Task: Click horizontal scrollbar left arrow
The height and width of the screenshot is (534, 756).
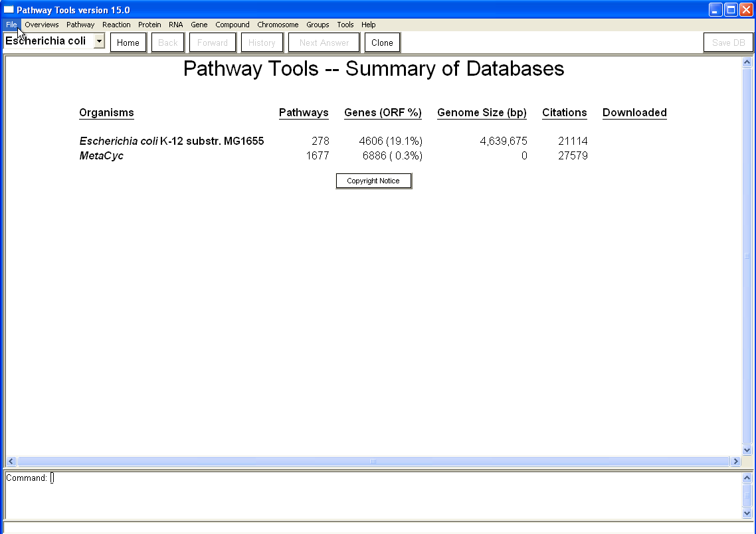Action: [x=11, y=461]
